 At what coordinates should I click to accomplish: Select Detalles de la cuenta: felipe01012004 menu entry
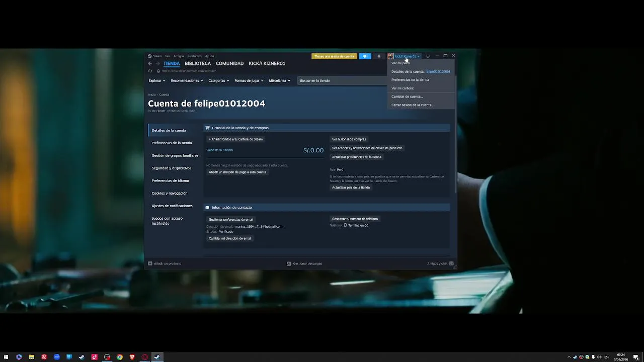coord(421,71)
